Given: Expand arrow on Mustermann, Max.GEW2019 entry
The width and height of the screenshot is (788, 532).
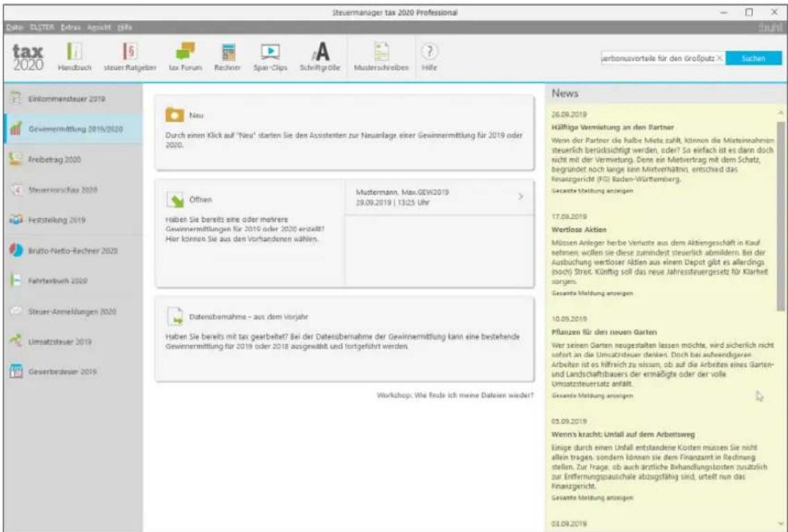Looking at the screenshot, I should pyautogui.click(x=520, y=197).
